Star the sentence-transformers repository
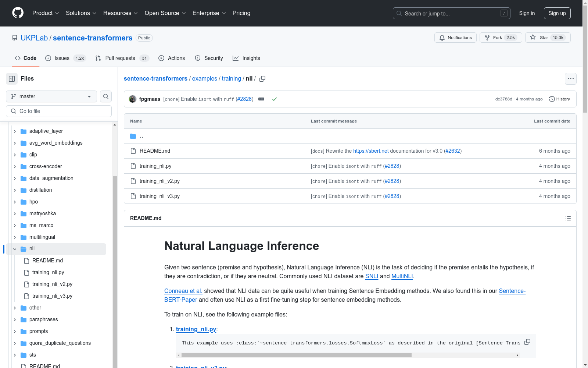Viewport: 588px width, 368px height. point(548,38)
